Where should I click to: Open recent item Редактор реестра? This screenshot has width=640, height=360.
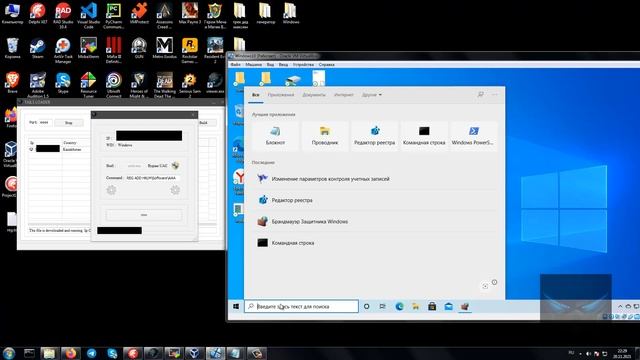[374, 200]
